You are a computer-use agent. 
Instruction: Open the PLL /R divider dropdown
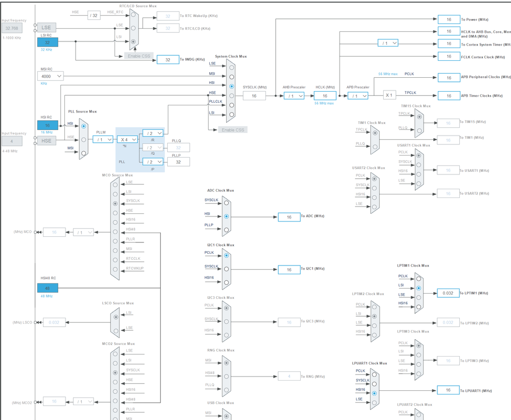coord(153,134)
